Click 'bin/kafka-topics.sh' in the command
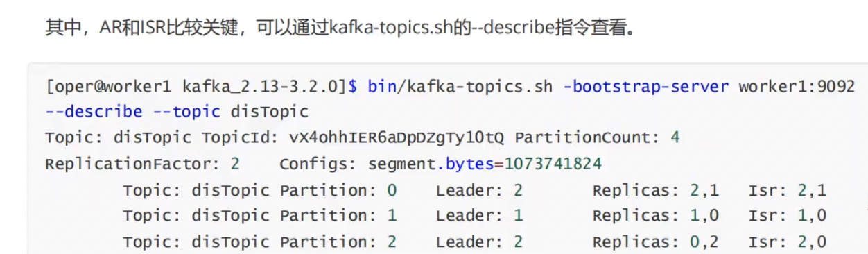This screenshot has height=254, width=868. (x=460, y=87)
